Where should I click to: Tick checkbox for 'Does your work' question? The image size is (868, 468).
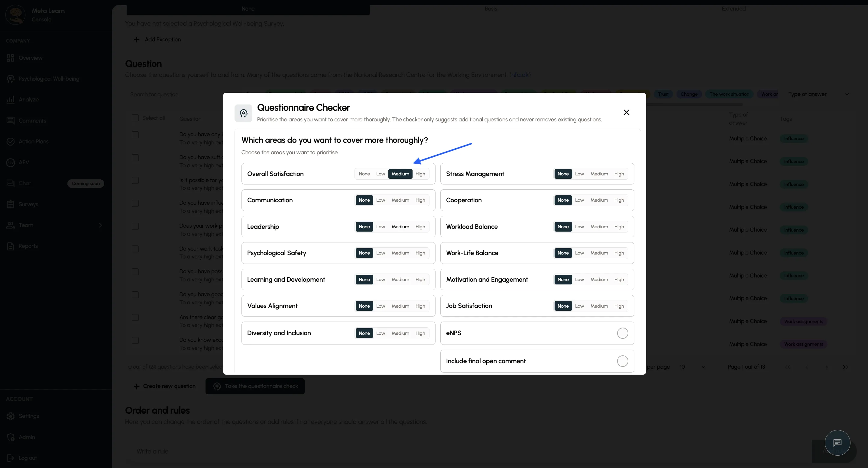click(x=135, y=226)
